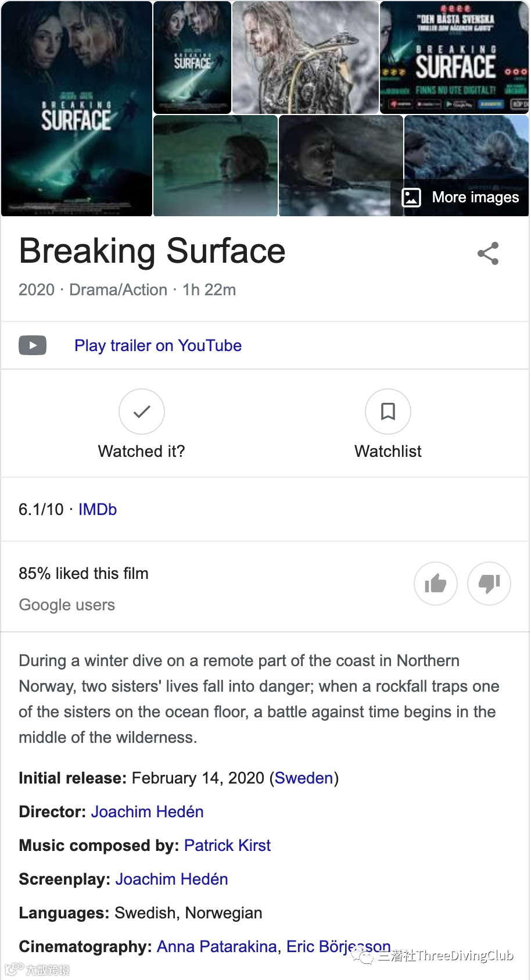531x980 pixels.
Task: Click the share icon beside the title
Action: click(488, 253)
